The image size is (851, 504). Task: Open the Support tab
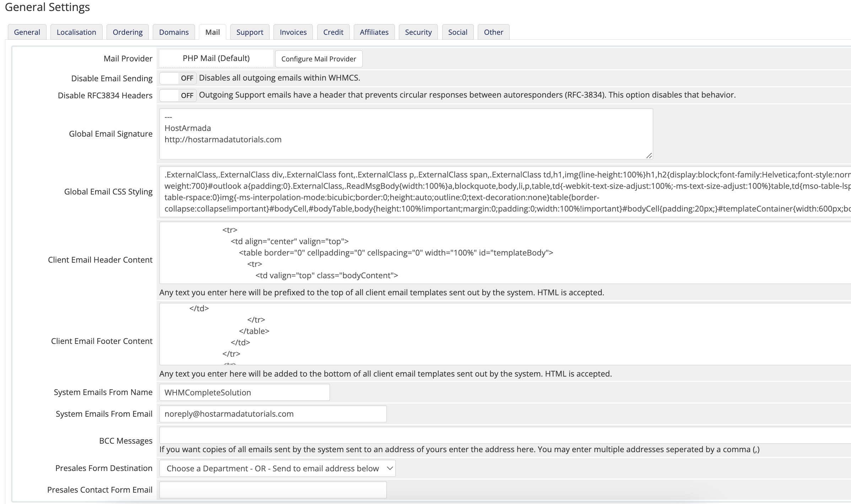click(250, 32)
